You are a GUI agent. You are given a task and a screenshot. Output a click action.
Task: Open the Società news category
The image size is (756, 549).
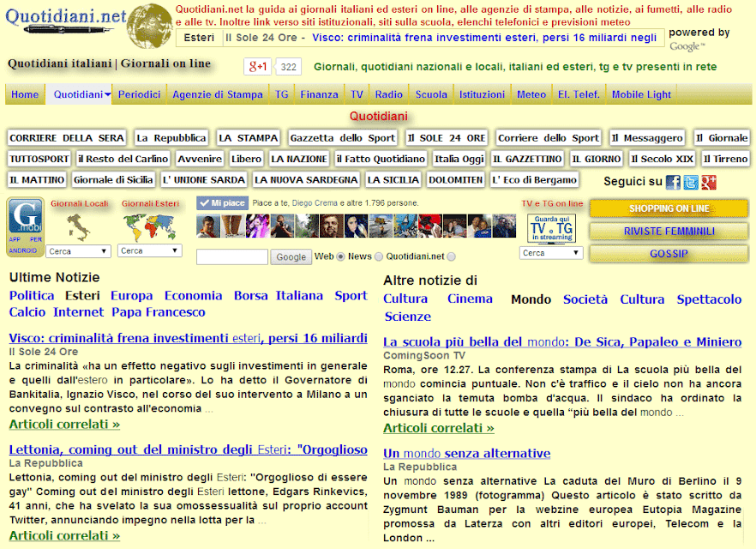click(x=585, y=299)
